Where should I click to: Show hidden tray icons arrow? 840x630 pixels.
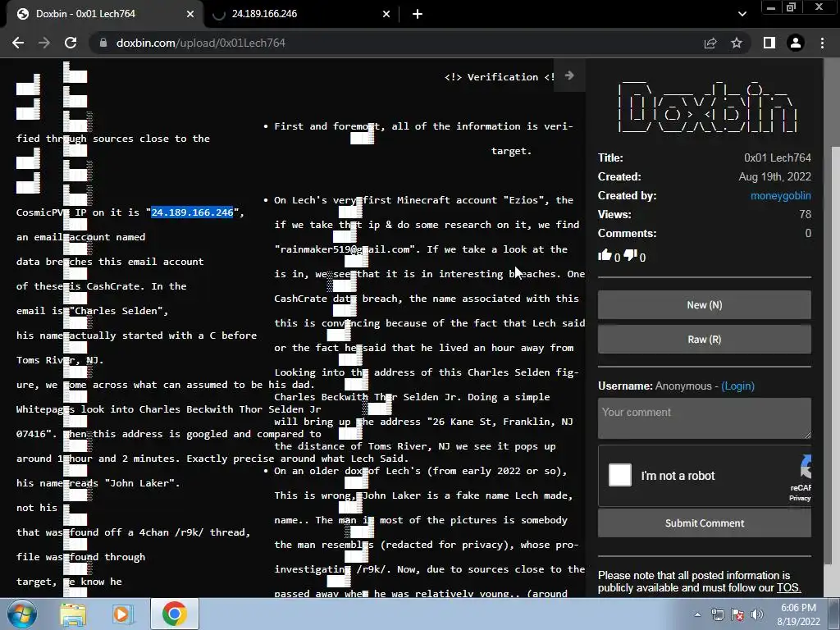(x=697, y=615)
